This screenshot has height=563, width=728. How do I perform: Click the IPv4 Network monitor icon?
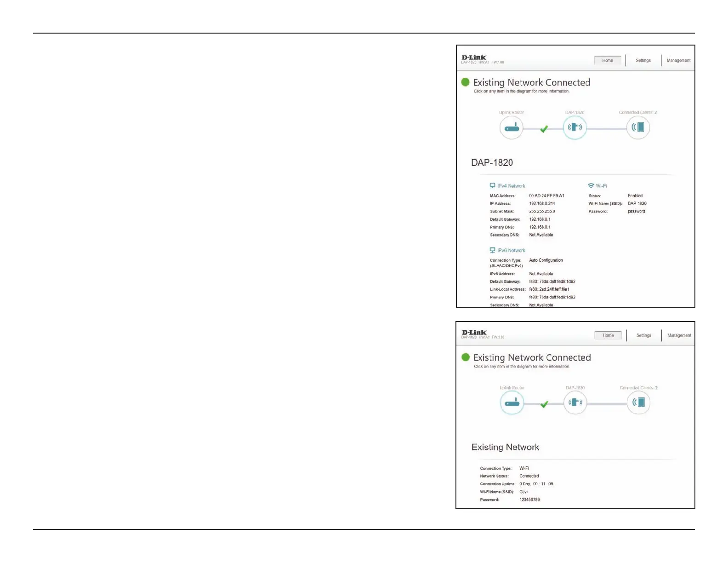coord(492,186)
